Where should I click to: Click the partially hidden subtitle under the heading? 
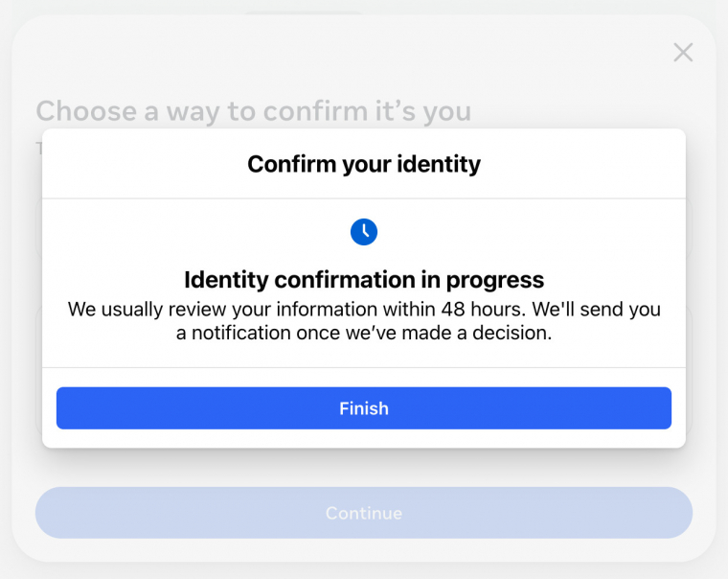tap(39, 149)
